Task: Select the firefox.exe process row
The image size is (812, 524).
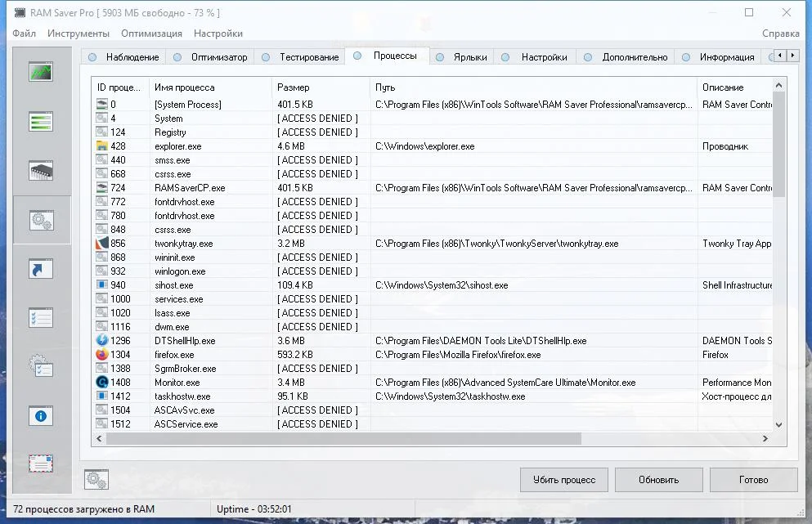Action: pyautogui.click(x=434, y=355)
